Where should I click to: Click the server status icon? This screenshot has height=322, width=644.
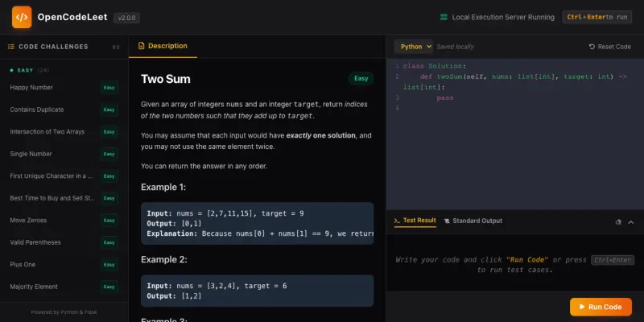pyautogui.click(x=444, y=17)
